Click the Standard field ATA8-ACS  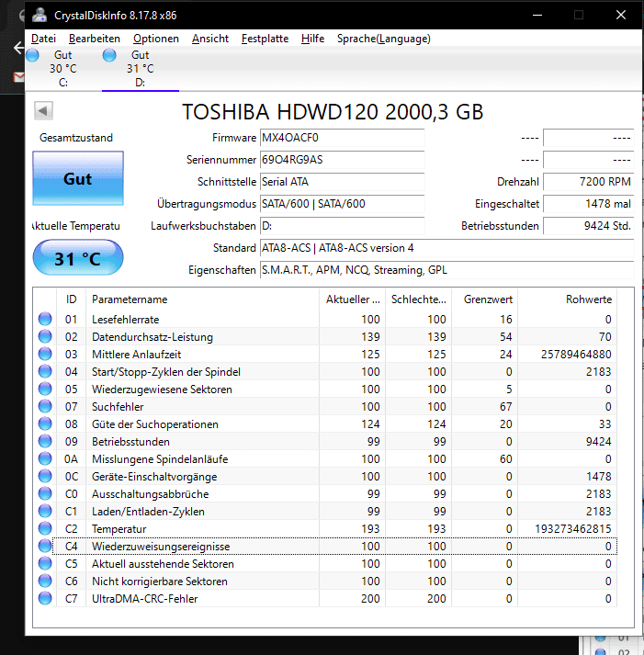click(x=446, y=248)
